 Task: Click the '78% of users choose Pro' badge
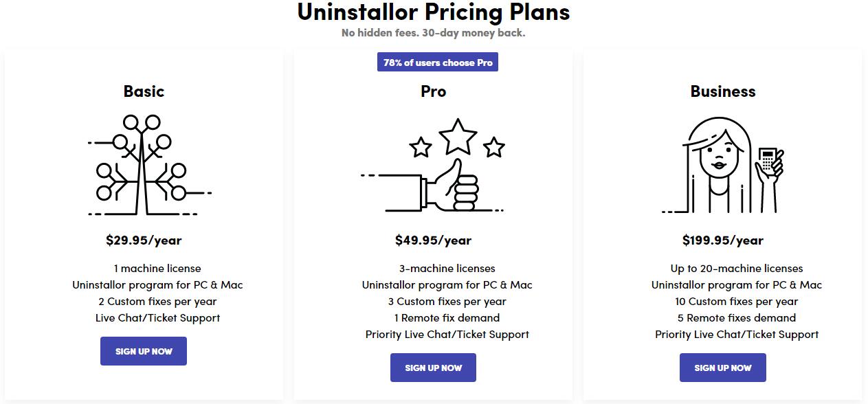[438, 63]
